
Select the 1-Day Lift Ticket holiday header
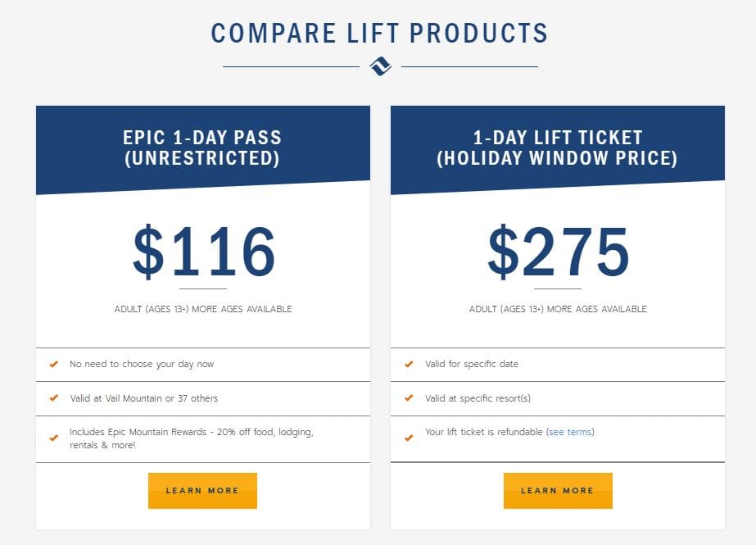pyautogui.click(x=557, y=148)
